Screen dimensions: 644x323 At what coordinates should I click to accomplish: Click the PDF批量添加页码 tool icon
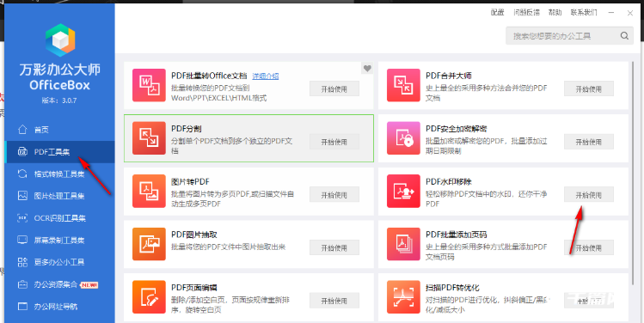[403, 244]
